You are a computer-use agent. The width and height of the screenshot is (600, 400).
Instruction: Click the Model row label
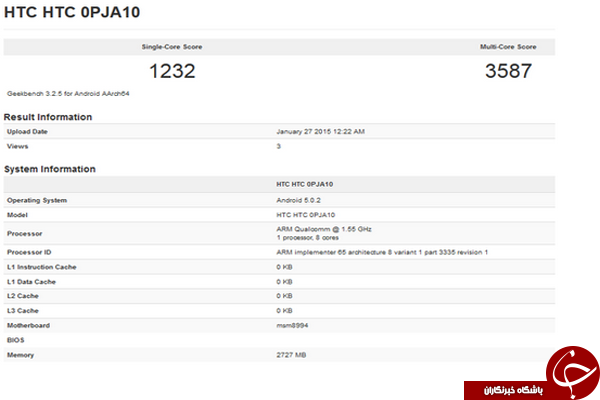point(17,215)
